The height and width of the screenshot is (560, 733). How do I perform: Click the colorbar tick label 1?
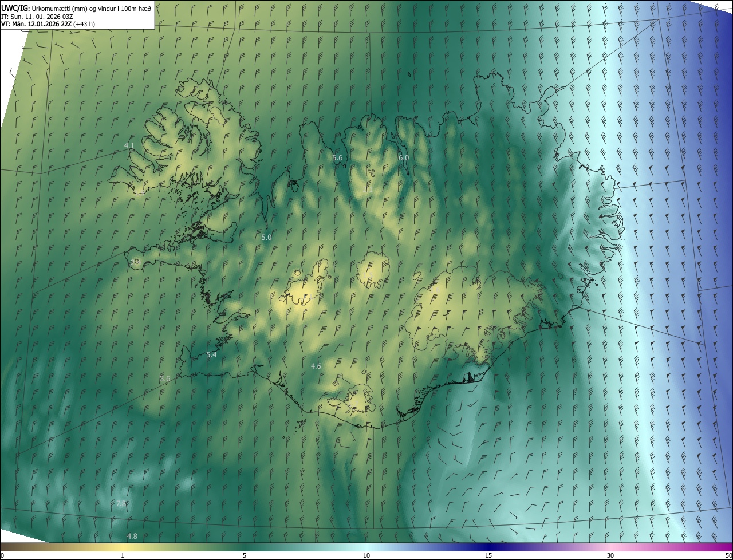123,556
